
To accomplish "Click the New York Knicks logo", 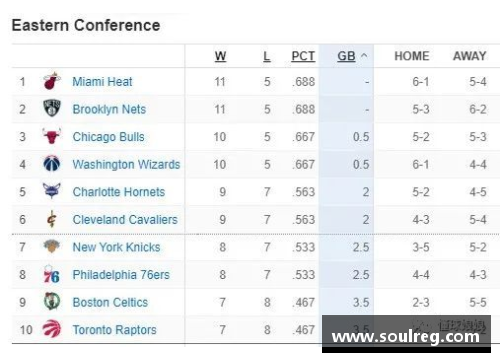I will point(52,246).
